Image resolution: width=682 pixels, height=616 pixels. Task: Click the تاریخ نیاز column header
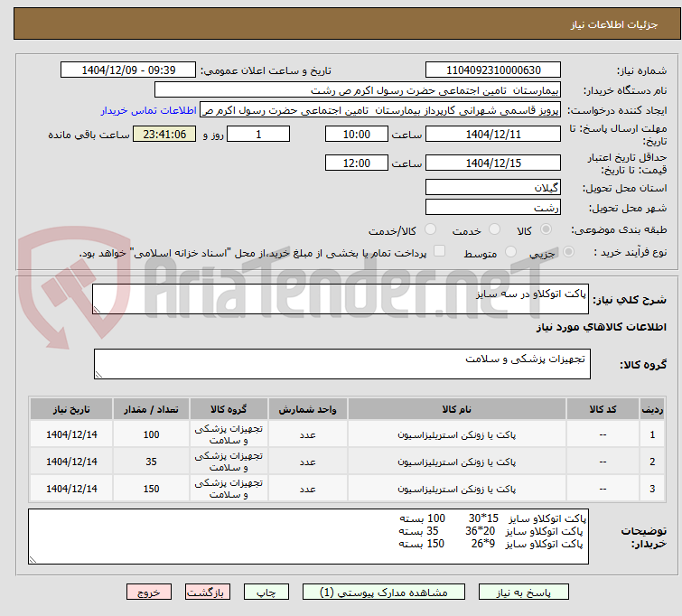(x=71, y=409)
